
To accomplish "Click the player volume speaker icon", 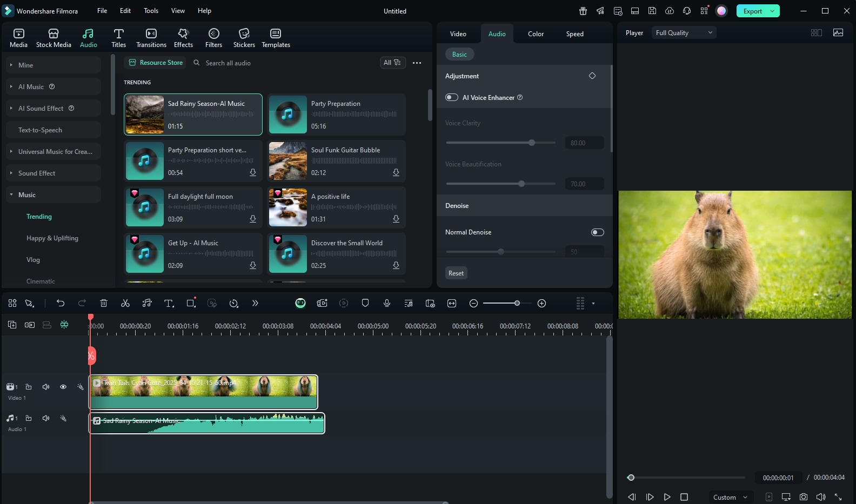I will click(x=821, y=497).
